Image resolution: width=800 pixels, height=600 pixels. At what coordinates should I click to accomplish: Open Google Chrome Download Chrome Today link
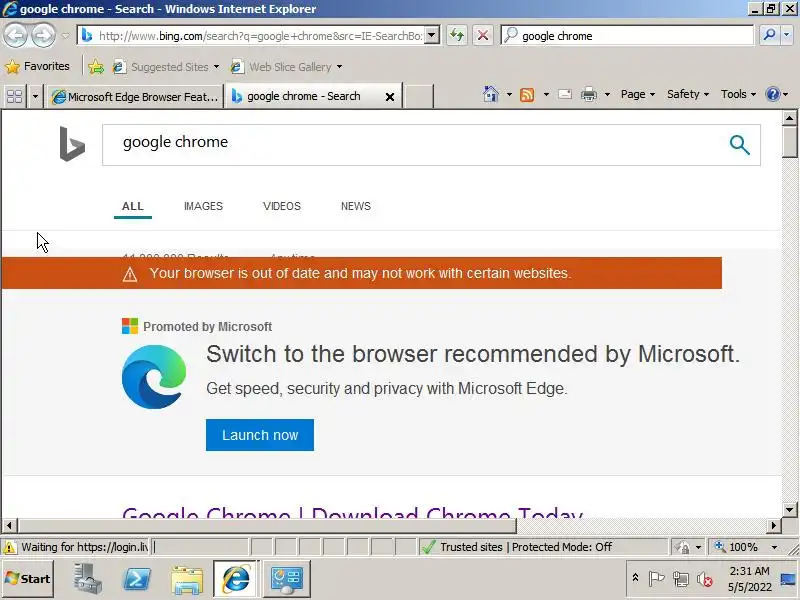pyautogui.click(x=352, y=512)
